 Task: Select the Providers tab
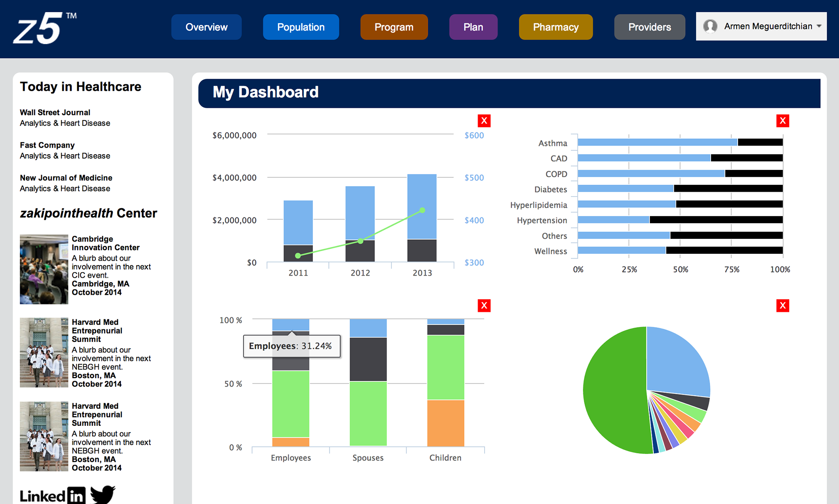tap(649, 27)
